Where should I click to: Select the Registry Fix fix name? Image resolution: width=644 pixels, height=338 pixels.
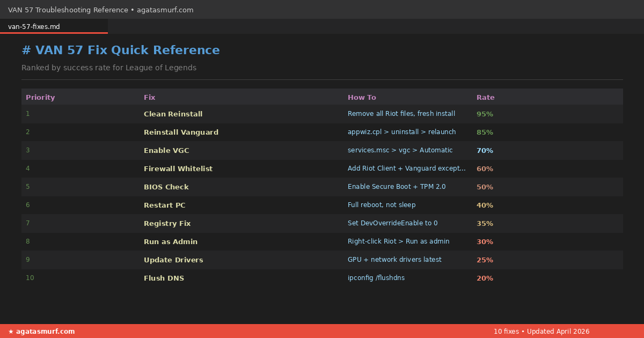(x=167, y=224)
